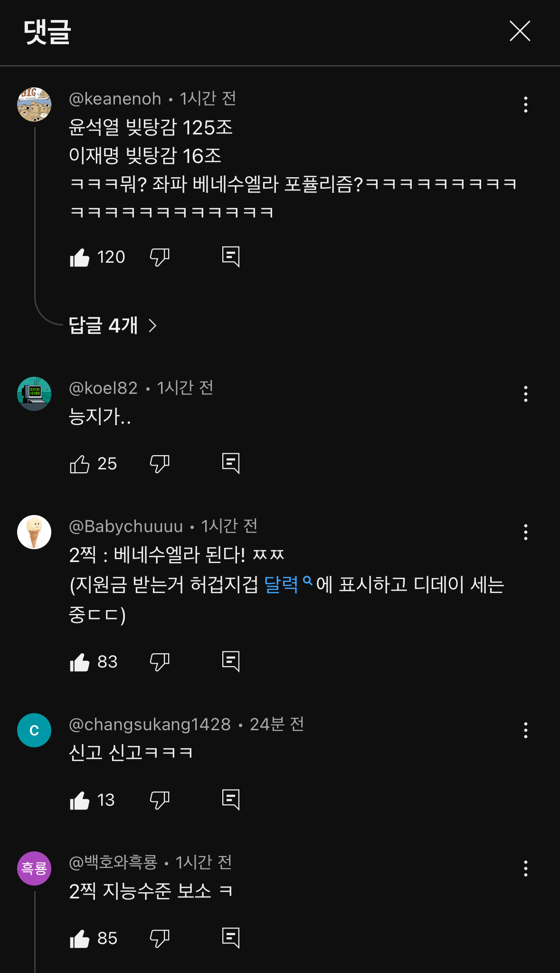Expand the 4 replies under keanenoh's comment
560x973 pixels.
click(113, 325)
